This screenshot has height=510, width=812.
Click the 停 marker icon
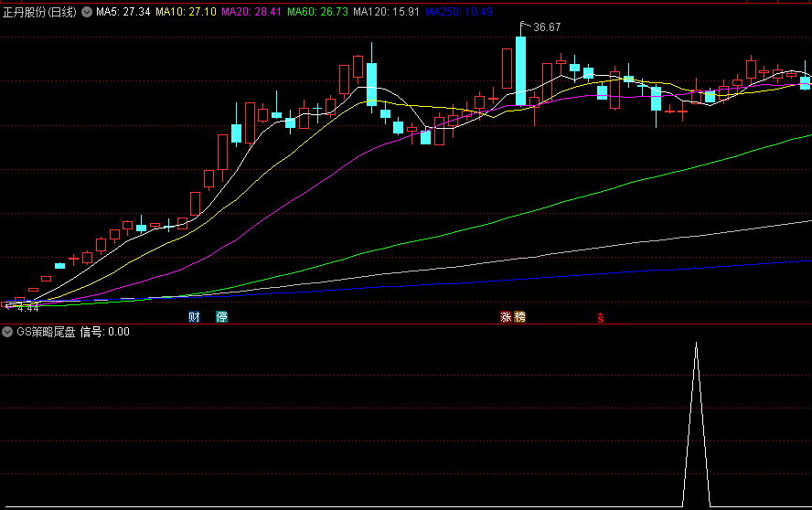click(x=221, y=317)
